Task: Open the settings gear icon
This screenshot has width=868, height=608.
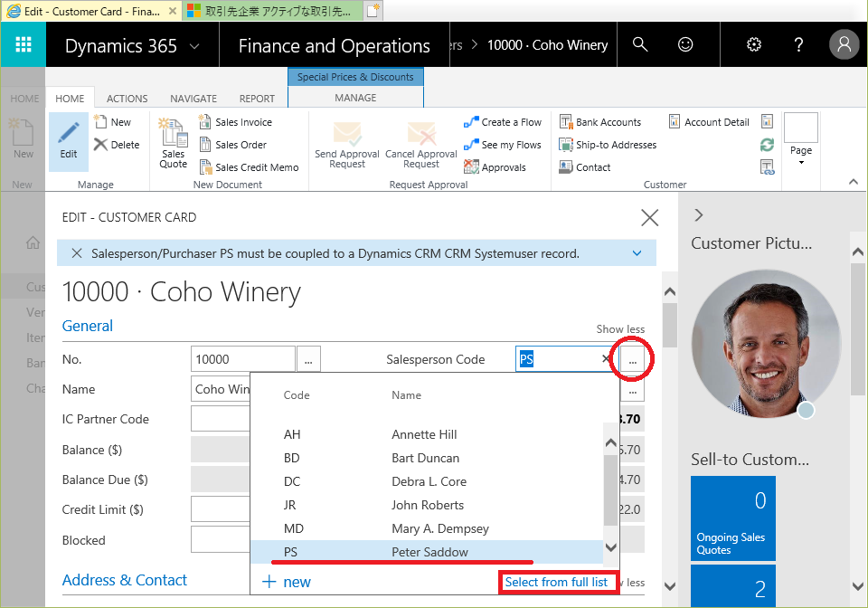Action: point(753,44)
